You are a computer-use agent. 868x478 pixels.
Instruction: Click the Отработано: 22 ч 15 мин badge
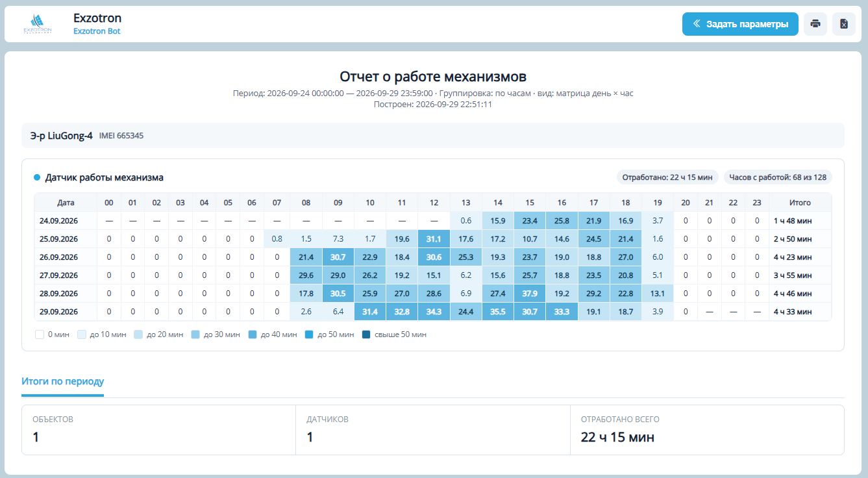667,177
